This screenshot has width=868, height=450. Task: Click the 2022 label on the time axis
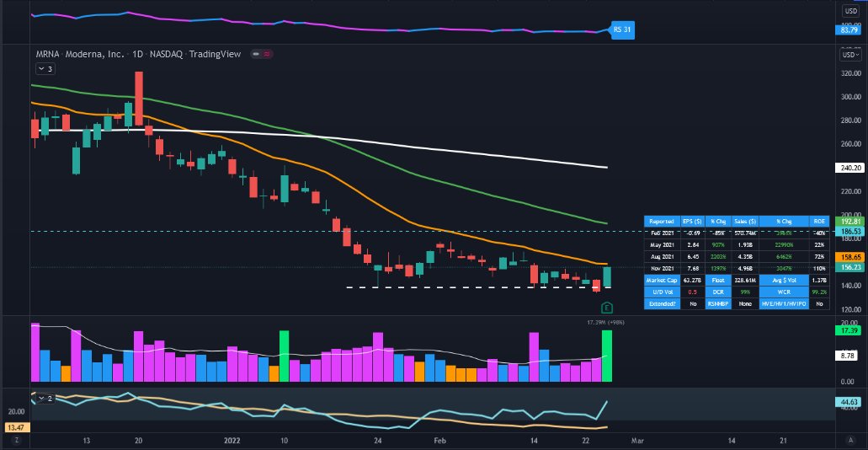tap(232, 440)
